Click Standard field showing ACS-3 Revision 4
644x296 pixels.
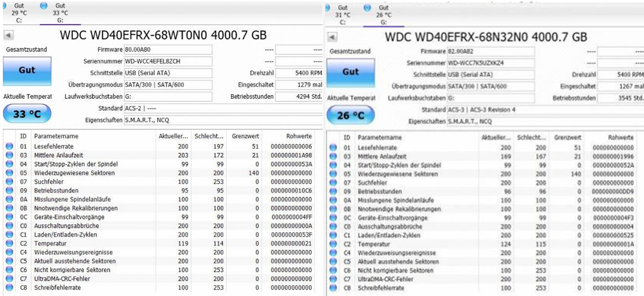(x=545, y=110)
